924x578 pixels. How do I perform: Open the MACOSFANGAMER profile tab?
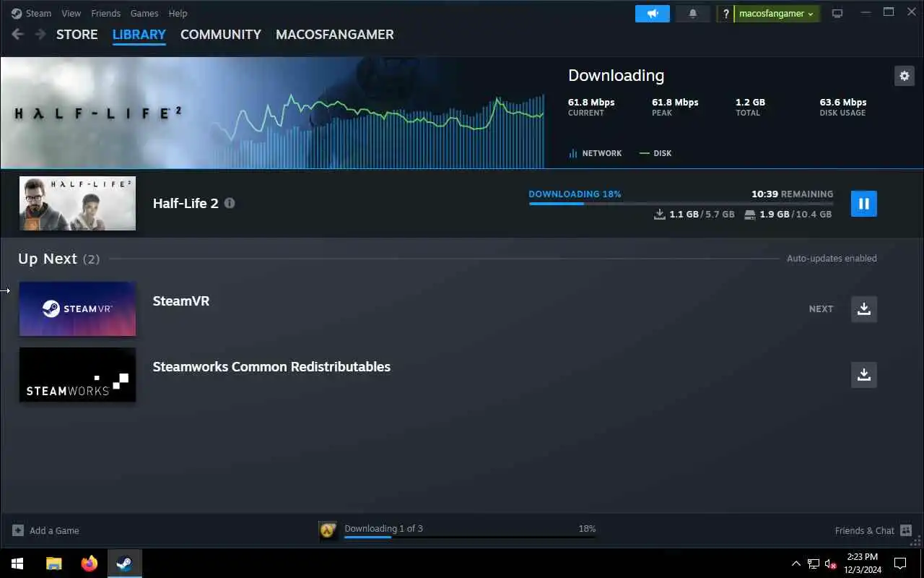pyautogui.click(x=335, y=34)
